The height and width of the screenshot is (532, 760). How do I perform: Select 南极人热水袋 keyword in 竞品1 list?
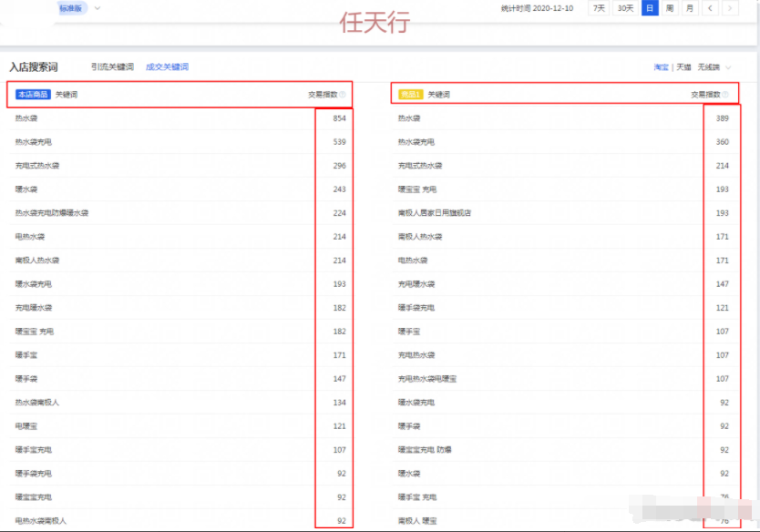(420, 237)
